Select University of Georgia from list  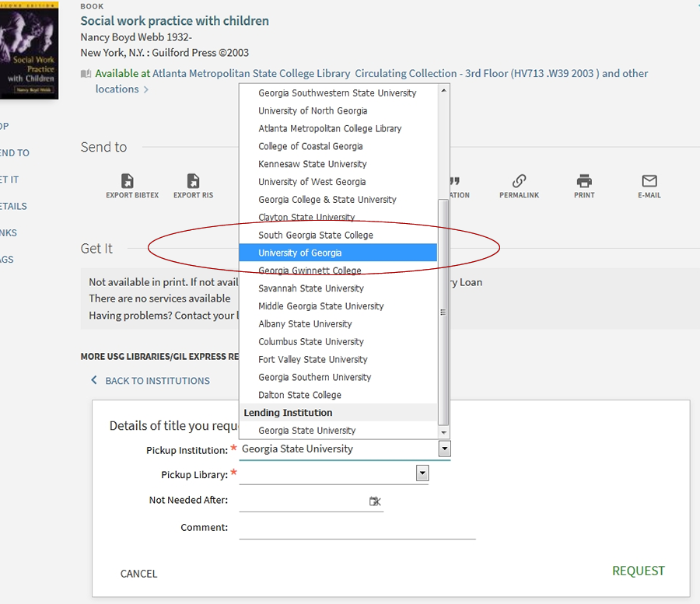tap(300, 253)
